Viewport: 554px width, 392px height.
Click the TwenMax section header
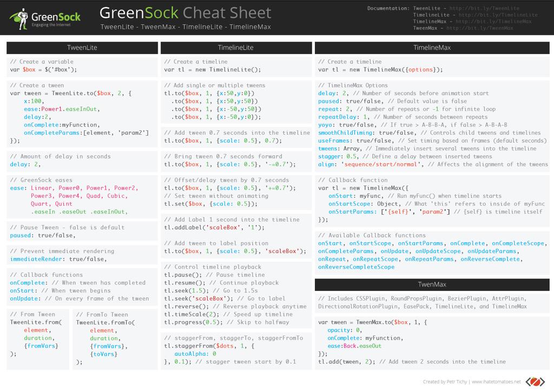[432, 284]
